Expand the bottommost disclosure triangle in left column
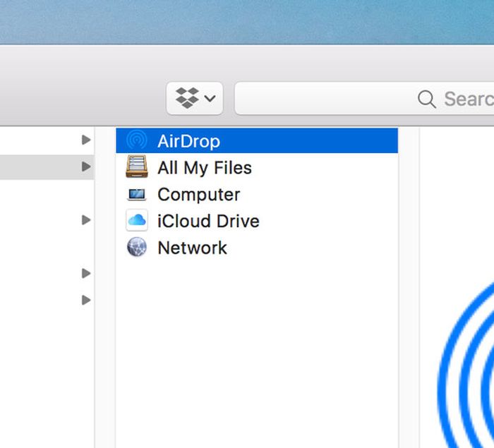This screenshot has height=448, width=494. (x=86, y=300)
